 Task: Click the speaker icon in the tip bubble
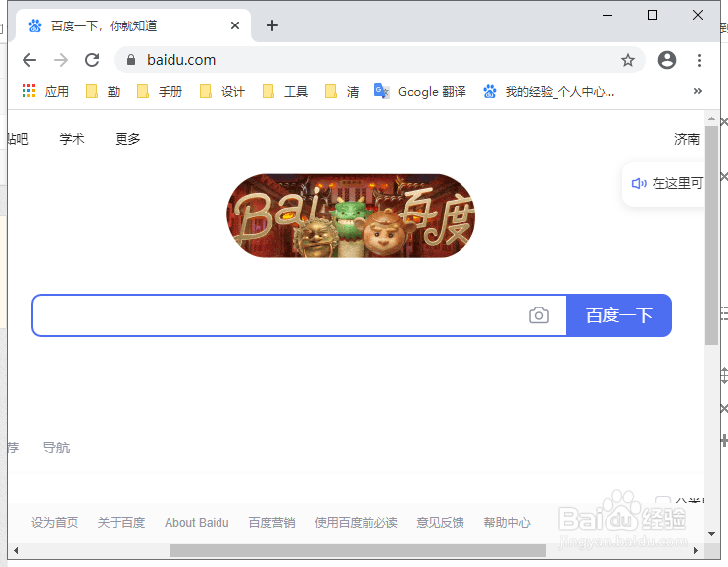[x=639, y=184]
